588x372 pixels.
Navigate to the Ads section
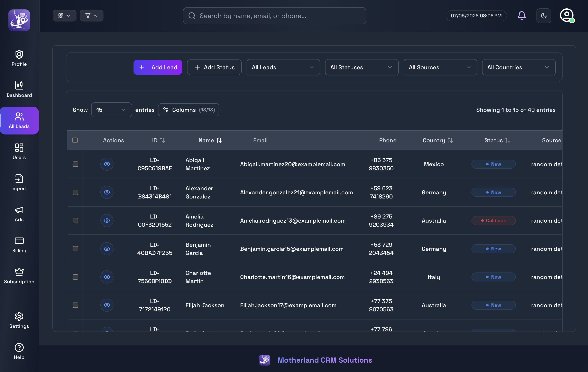click(19, 213)
